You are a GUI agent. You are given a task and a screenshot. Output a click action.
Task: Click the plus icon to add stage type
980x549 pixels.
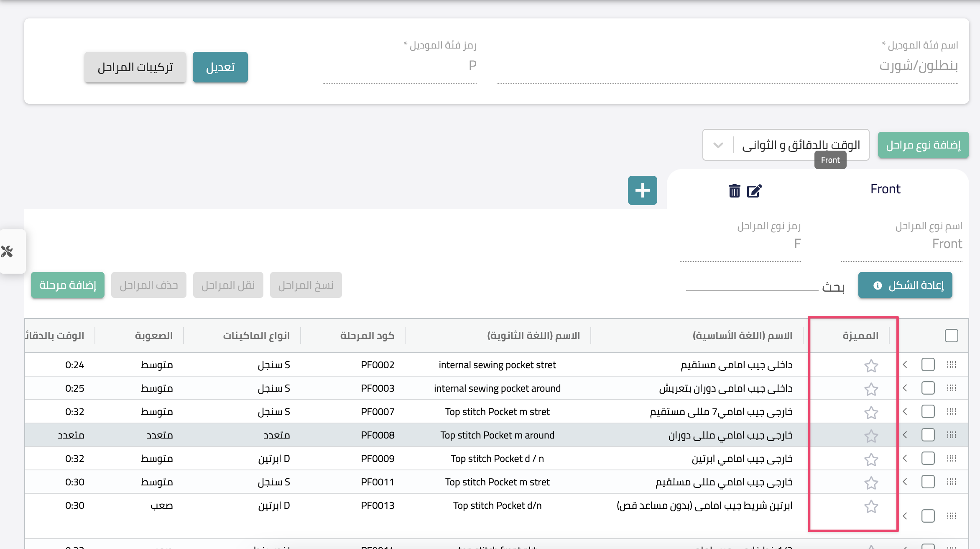click(642, 190)
